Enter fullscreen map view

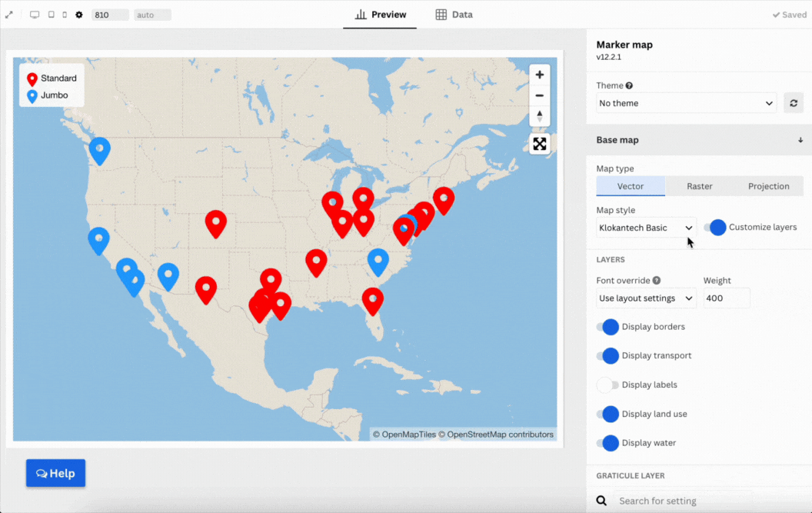[x=540, y=144]
